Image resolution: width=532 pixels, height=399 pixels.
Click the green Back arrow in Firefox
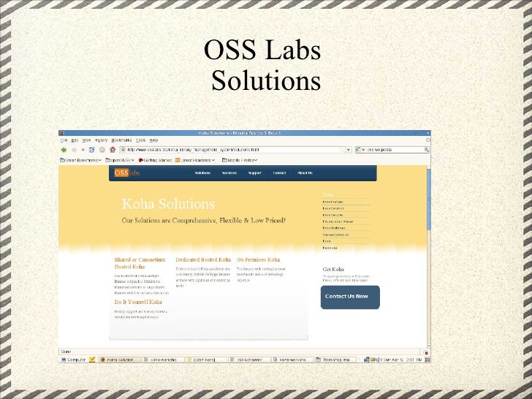click(64, 150)
